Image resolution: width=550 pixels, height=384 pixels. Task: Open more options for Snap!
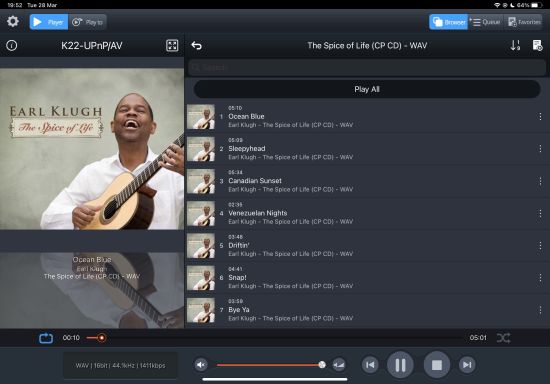(x=540, y=278)
